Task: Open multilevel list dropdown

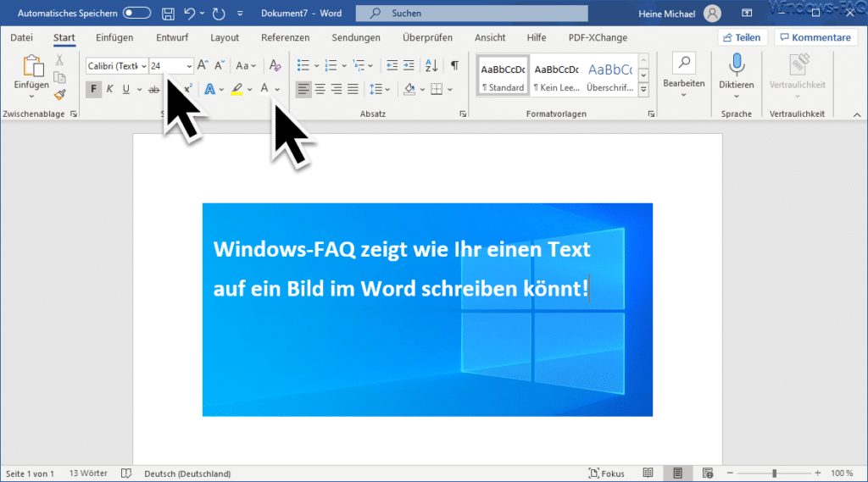Action: click(370, 66)
